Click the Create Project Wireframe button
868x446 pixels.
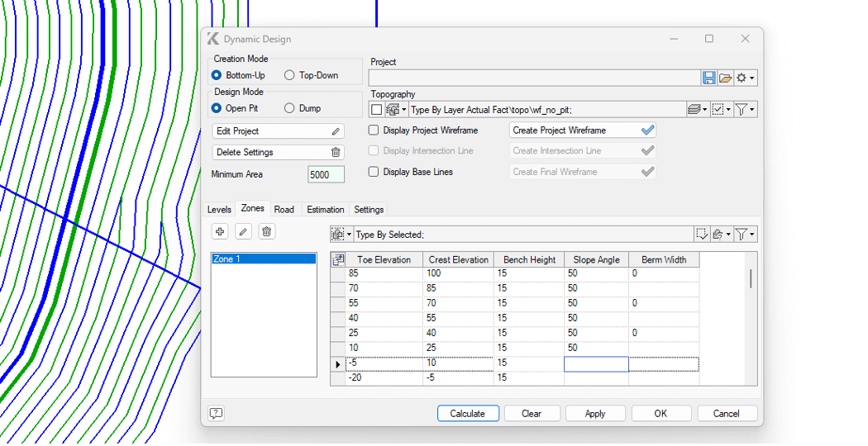pos(582,130)
